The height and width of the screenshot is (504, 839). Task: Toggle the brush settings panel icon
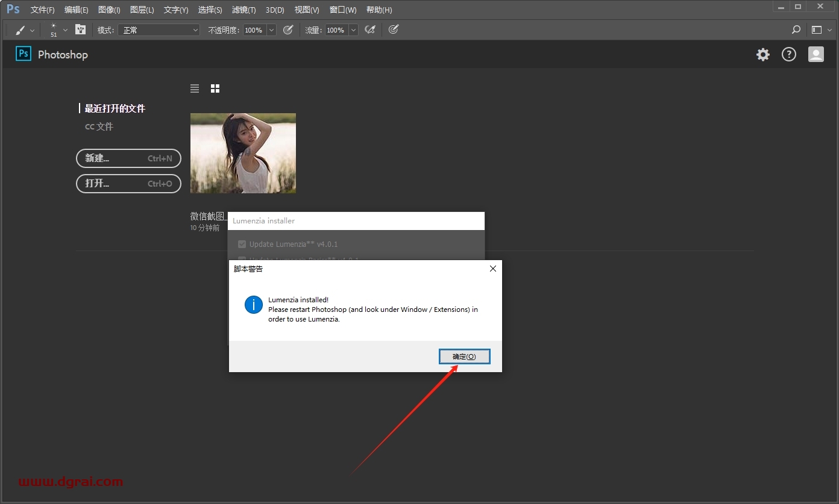coord(80,30)
